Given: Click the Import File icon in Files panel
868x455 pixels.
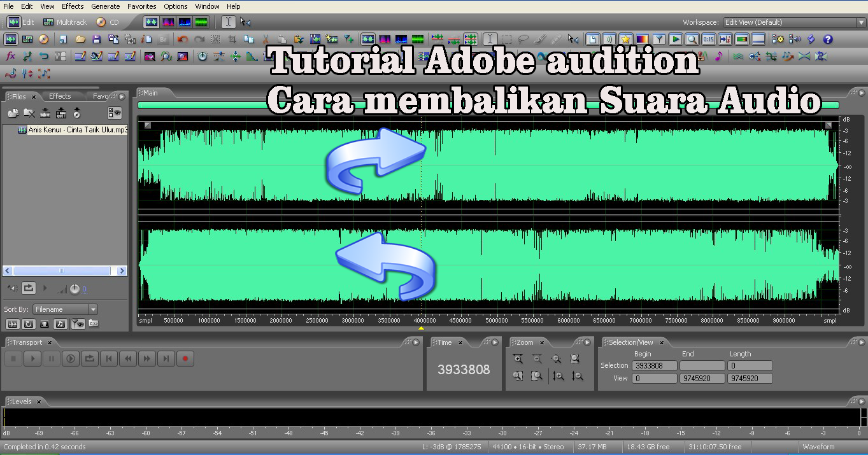Looking at the screenshot, I should 13,113.
